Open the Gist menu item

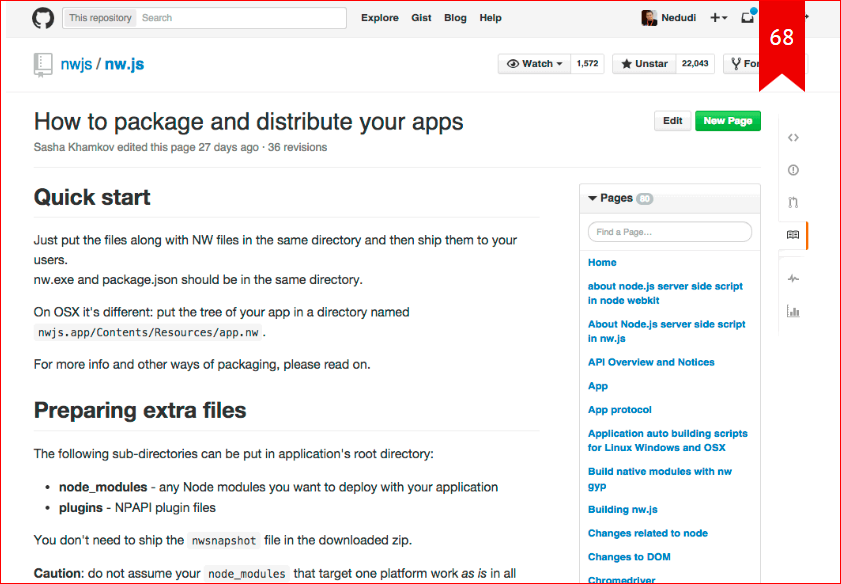pyautogui.click(x=421, y=18)
